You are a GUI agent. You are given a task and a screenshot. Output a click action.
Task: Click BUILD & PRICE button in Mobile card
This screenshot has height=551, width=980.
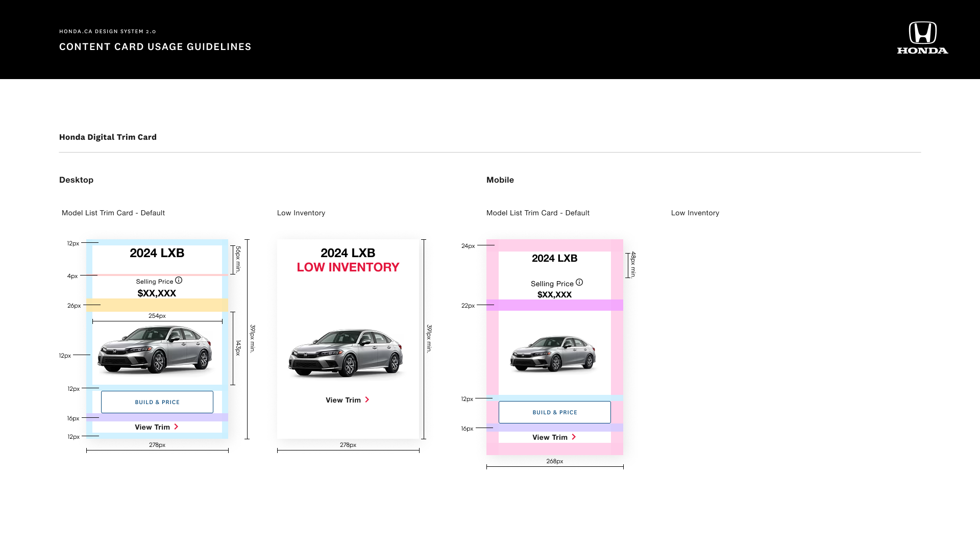555,412
